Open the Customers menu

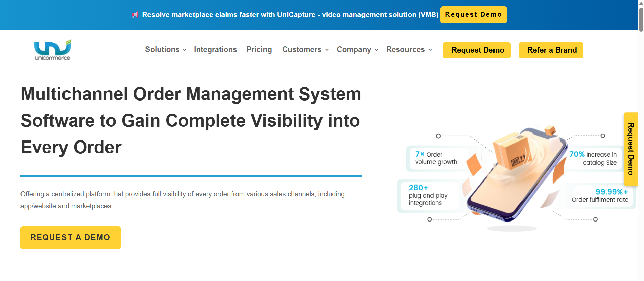tap(302, 49)
